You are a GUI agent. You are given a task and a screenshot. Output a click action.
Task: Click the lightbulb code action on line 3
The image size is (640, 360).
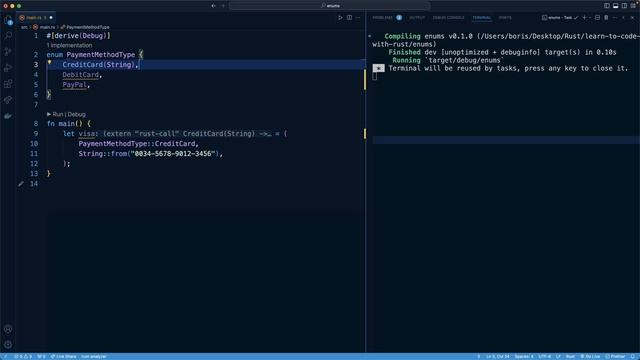(49, 62)
